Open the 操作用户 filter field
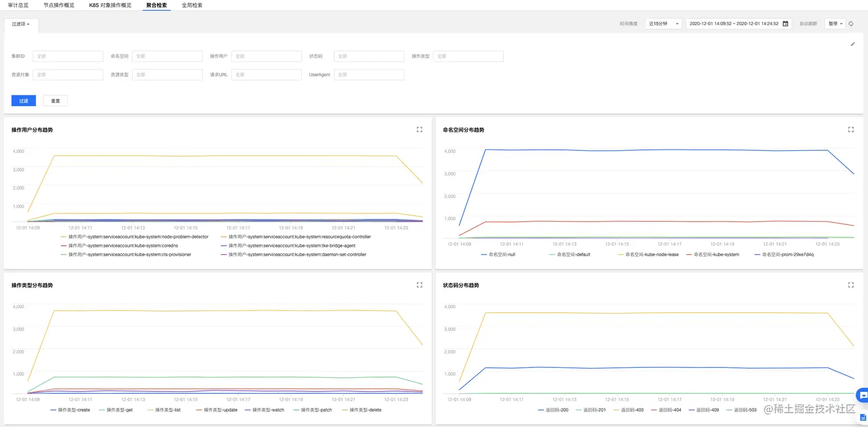 (266, 56)
